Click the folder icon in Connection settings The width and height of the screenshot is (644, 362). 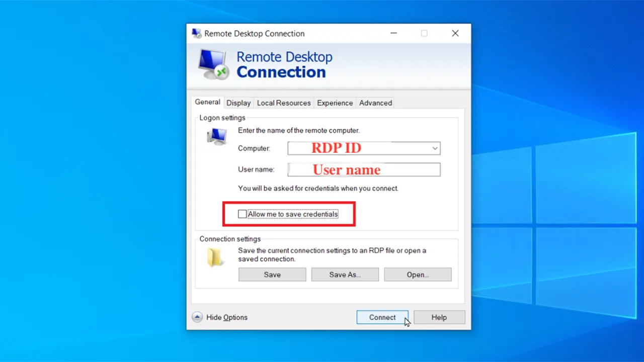215,257
